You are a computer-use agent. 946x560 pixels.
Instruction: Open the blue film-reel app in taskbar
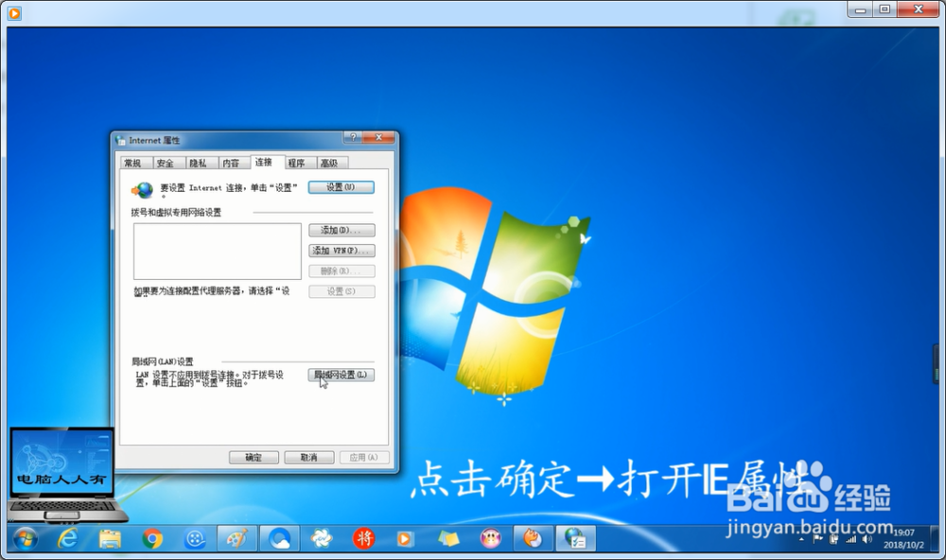click(x=195, y=538)
